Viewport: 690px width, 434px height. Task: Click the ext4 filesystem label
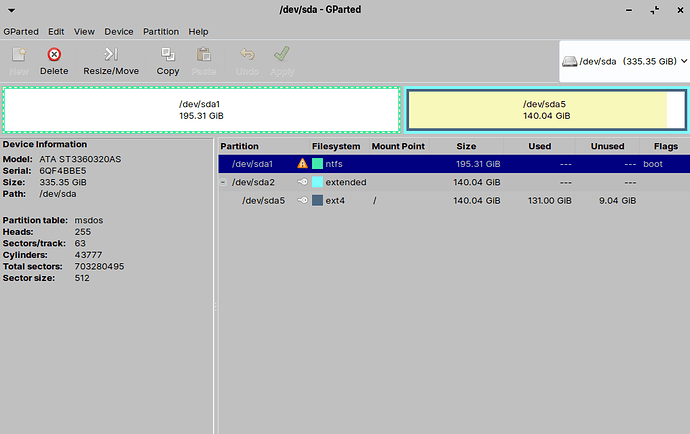(x=335, y=200)
